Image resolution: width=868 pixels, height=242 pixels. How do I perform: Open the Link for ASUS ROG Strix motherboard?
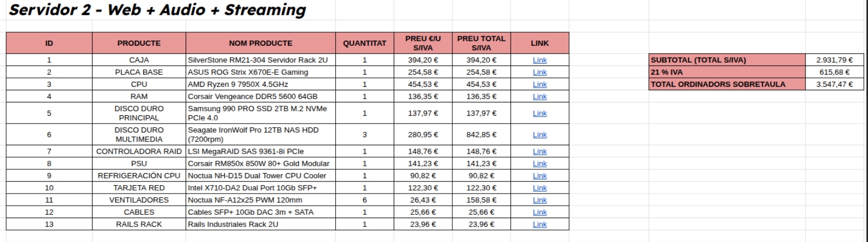[540, 72]
